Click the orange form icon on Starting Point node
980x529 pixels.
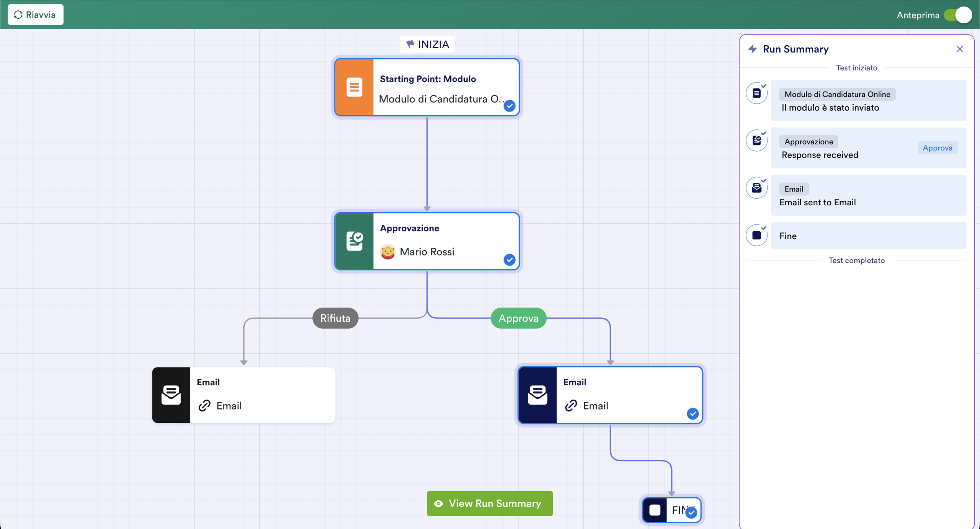pos(354,87)
